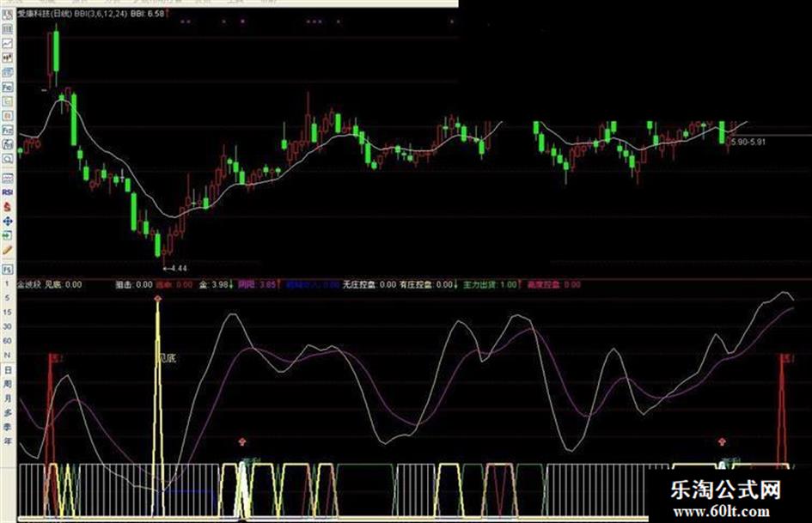Click the BBI(3,6,12,24) indicator label
Screen dimensions: 812x523
pyautogui.click(x=101, y=14)
